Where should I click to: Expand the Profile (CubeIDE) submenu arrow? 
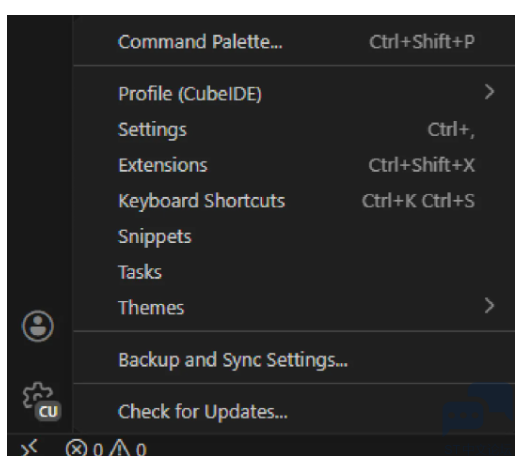[489, 92]
